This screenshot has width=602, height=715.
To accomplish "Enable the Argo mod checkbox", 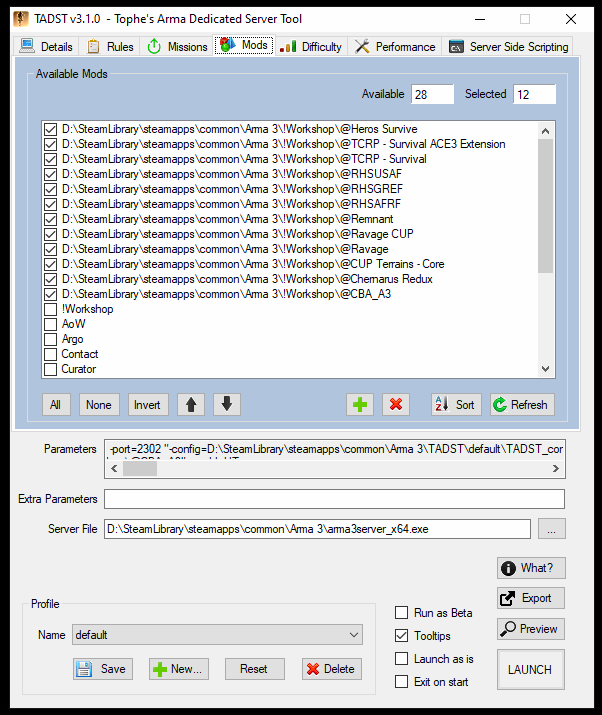I will 51,339.
